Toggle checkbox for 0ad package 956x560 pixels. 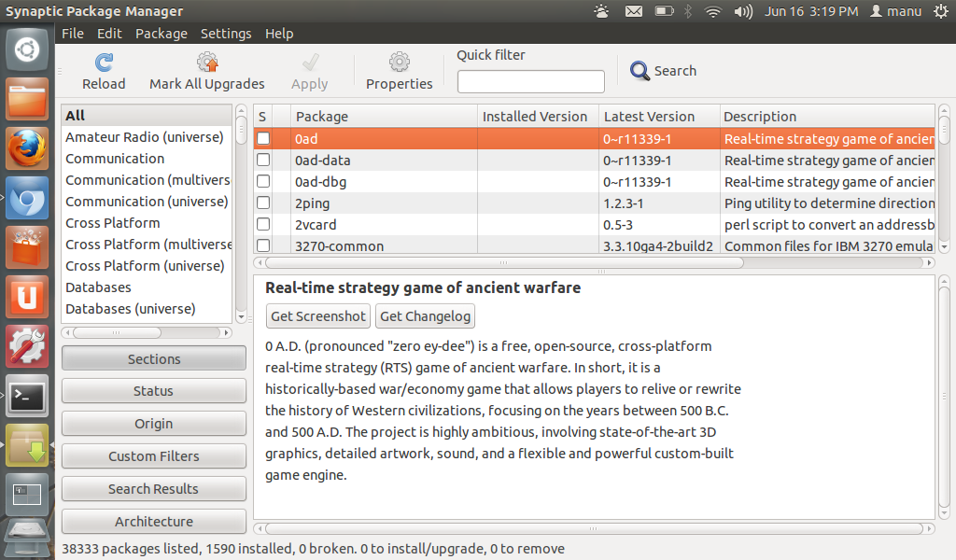coord(263,138)
